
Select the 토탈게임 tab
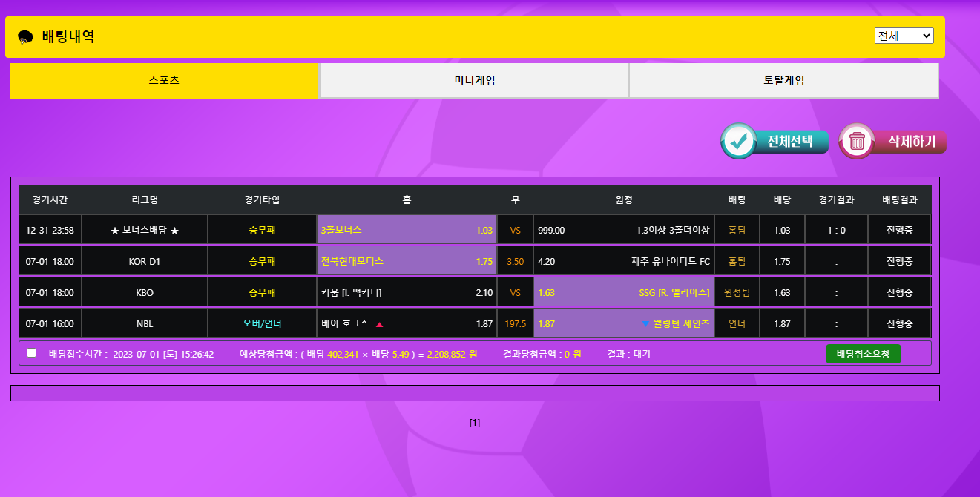(783, 81)
